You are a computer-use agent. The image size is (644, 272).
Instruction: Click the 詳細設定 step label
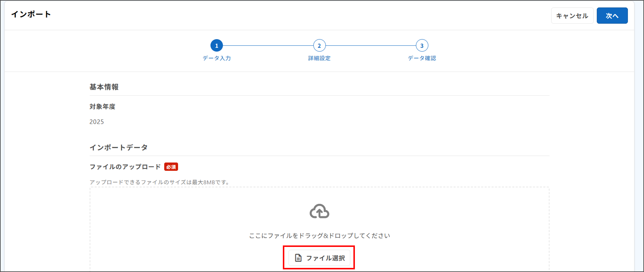pyautogui.click(x=319, y=58)
